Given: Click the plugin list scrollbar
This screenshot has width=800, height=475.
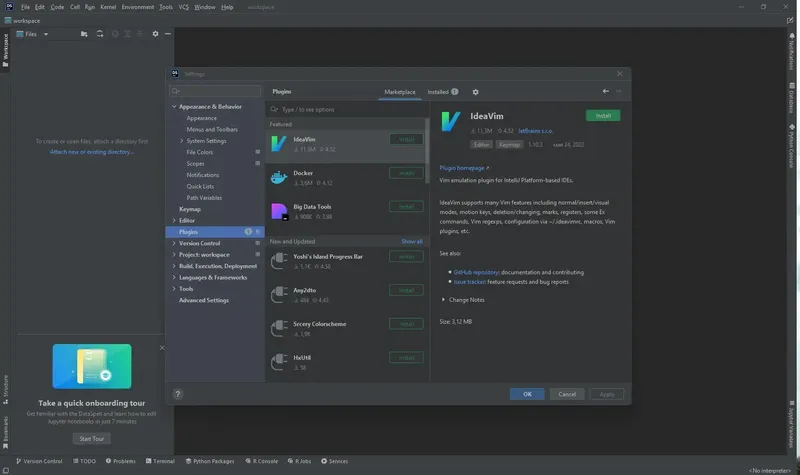Looking at the screenshot, I should (427, 152).
